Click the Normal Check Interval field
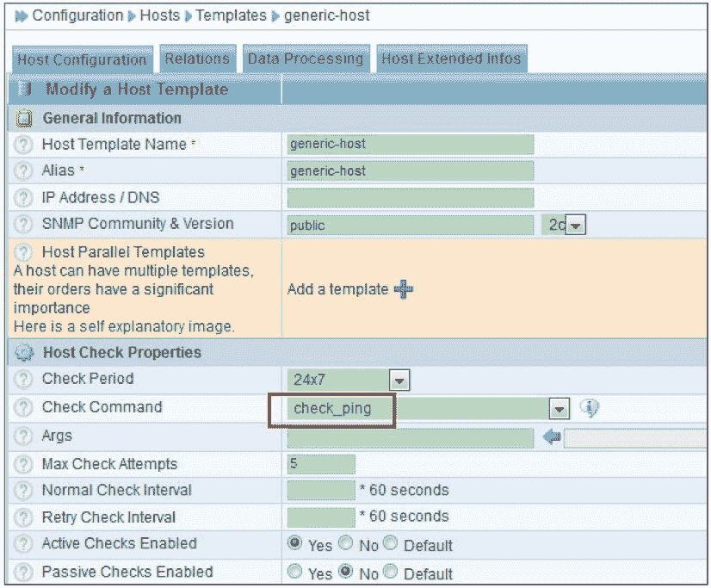Viewport: 711px width, 588px height. pyautogui.click(x=320, y=491)
